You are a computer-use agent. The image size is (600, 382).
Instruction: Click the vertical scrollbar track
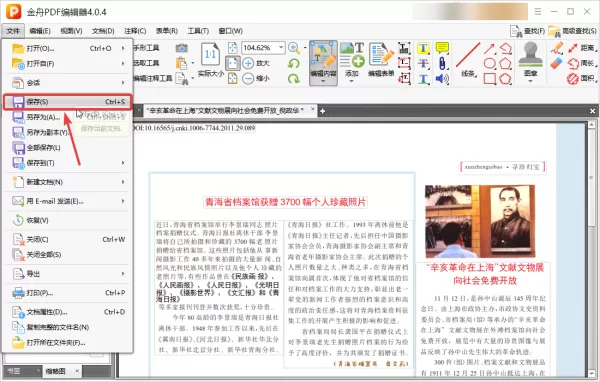(x=592, y=249)
